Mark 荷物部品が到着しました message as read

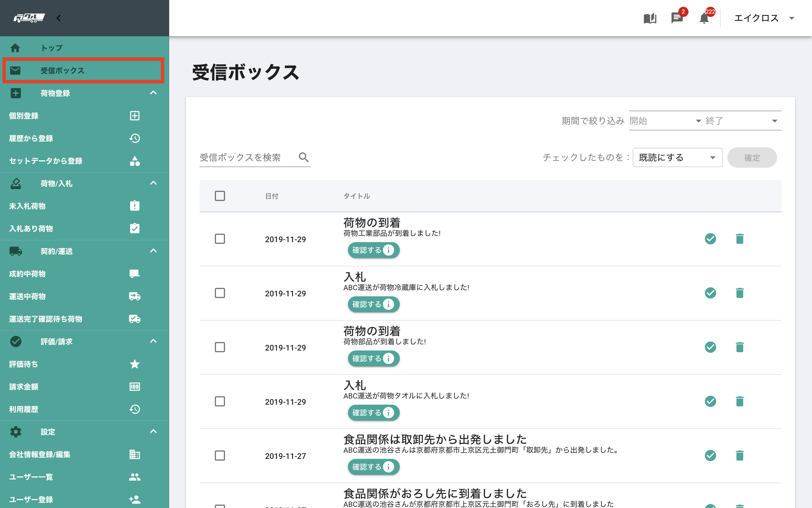[x=710, y=347]
